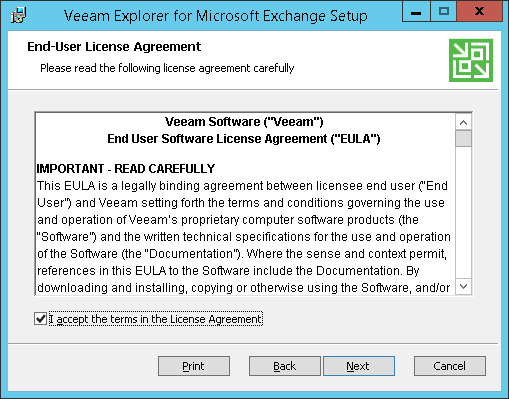Cancel the installation

tap(450, 366)
